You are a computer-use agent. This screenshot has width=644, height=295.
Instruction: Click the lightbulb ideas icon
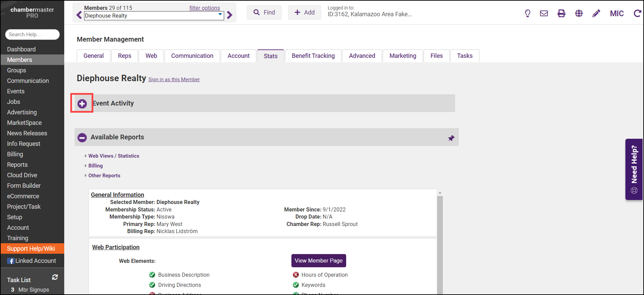point(527,13)
